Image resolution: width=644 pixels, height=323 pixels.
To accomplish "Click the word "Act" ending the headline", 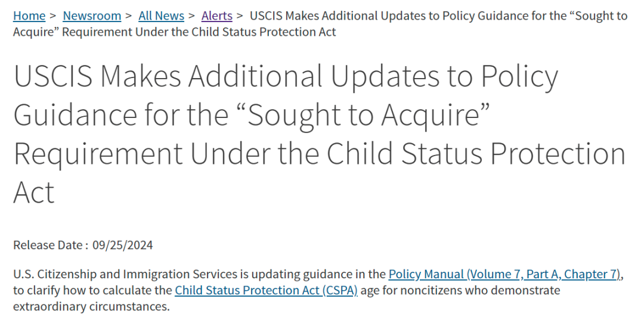I will click(34, 192).
